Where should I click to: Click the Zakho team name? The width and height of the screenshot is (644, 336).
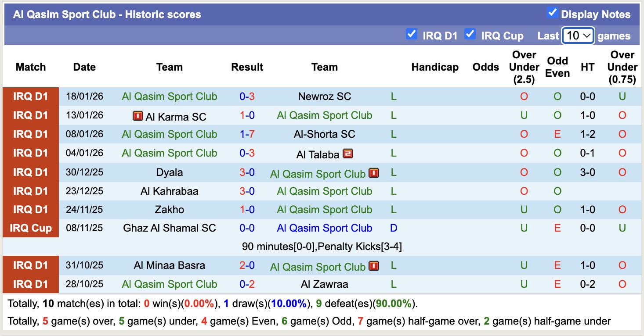pyautogui.click(x=170, y=209)
